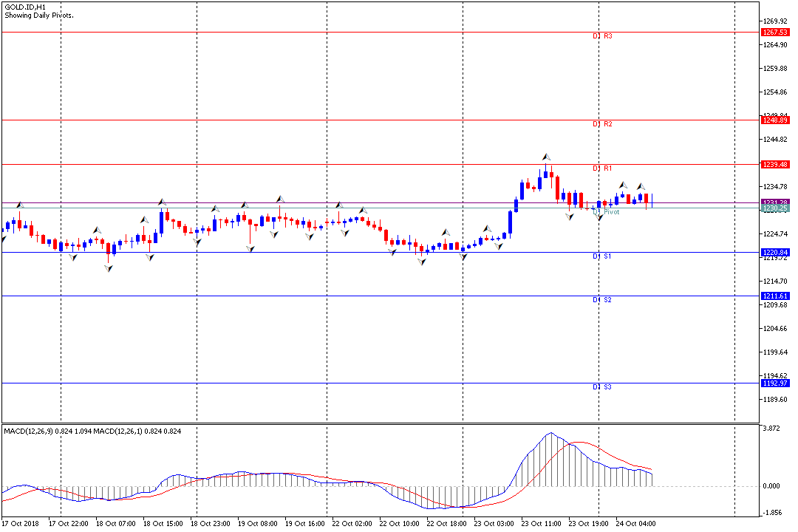The width and height of the screenshot is (798, 532).
Task: Click the 1189.60 price axis value
Action: point(775,400)
